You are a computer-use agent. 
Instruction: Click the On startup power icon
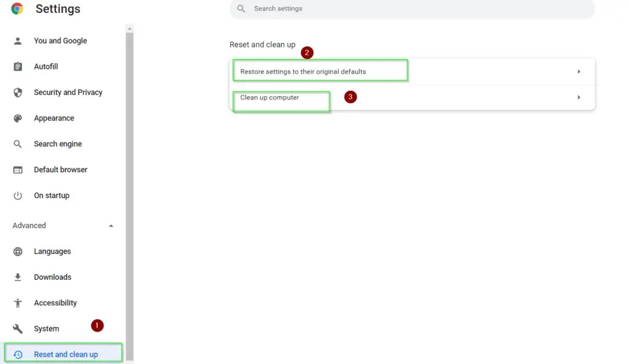pyautogui.click(x=18, y=196)
